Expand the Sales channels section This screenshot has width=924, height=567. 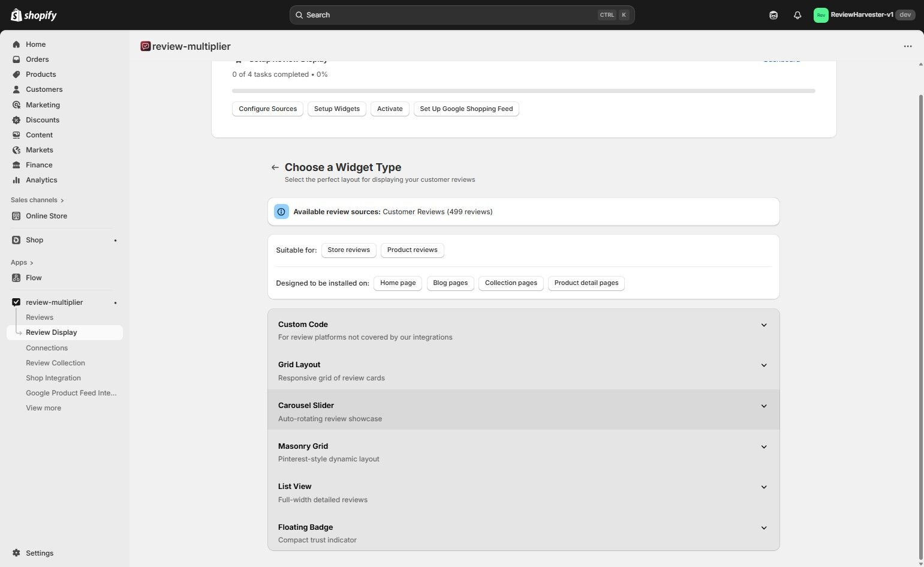(x=37, y=200)
